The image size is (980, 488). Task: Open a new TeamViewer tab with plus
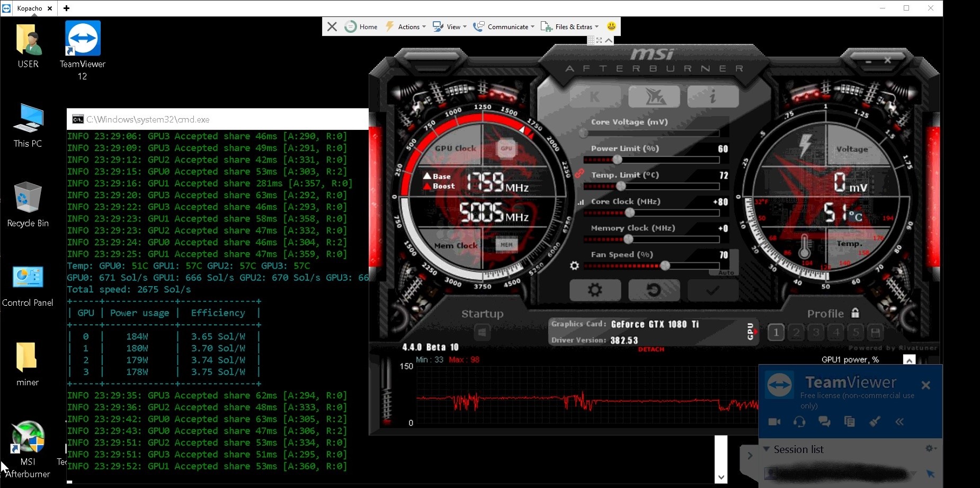[66, 8]
